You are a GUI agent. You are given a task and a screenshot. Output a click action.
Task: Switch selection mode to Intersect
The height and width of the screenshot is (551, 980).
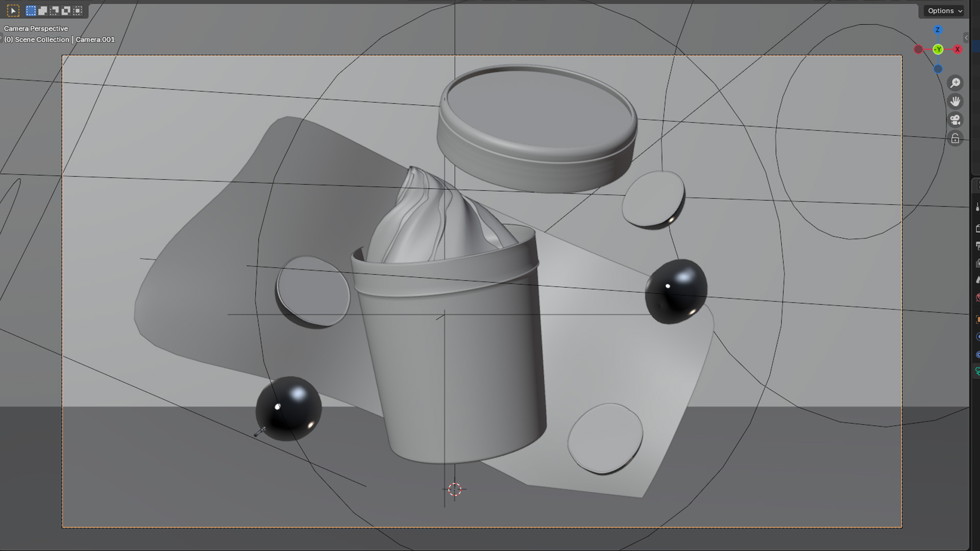78,11
